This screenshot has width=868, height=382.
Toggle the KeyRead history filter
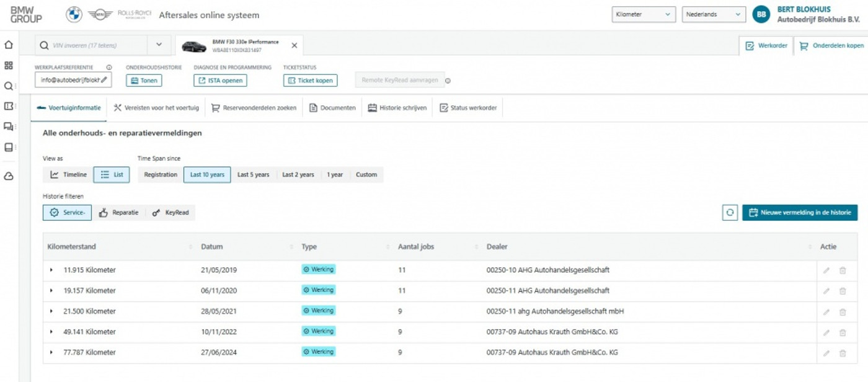coord(170,213)
